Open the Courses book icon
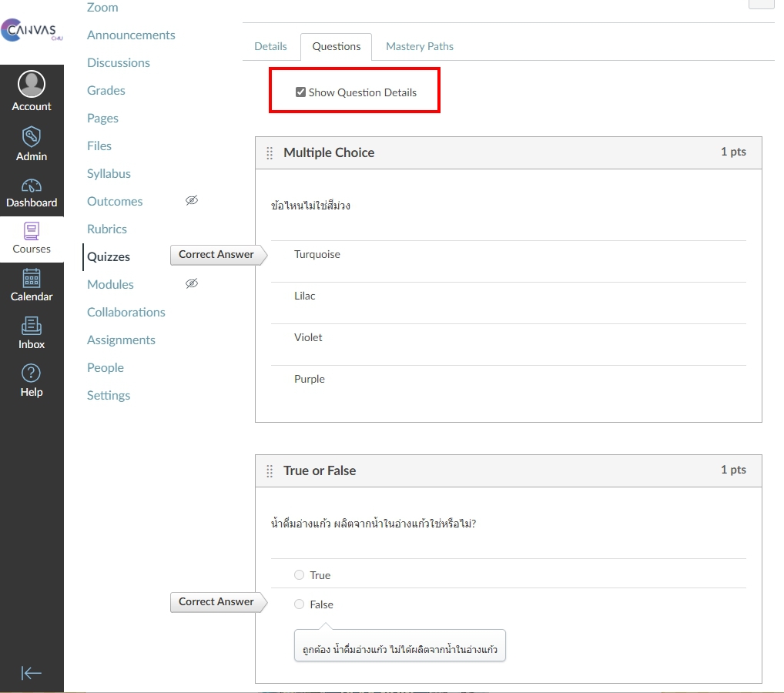Viewport: 784px width, 693px height. (32, 231)
